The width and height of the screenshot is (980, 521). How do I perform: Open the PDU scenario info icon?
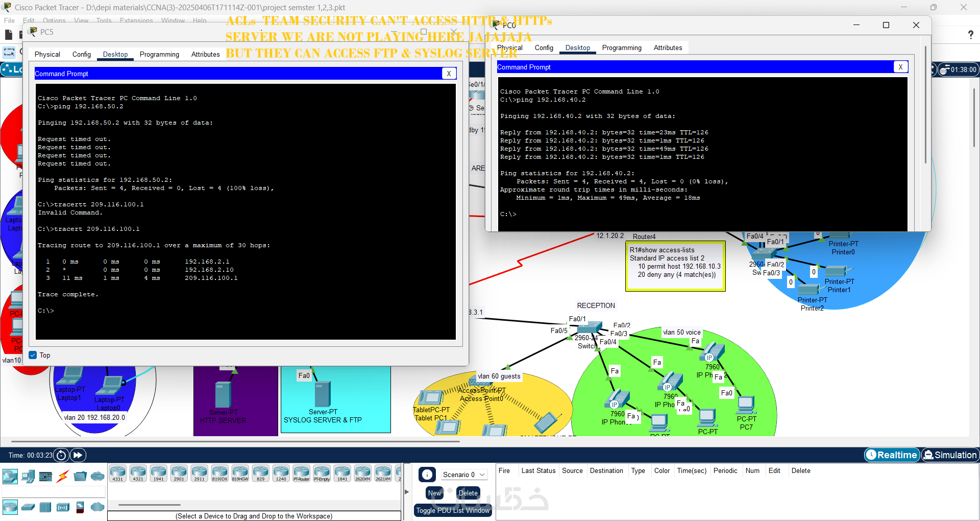[x=427, y=475]
